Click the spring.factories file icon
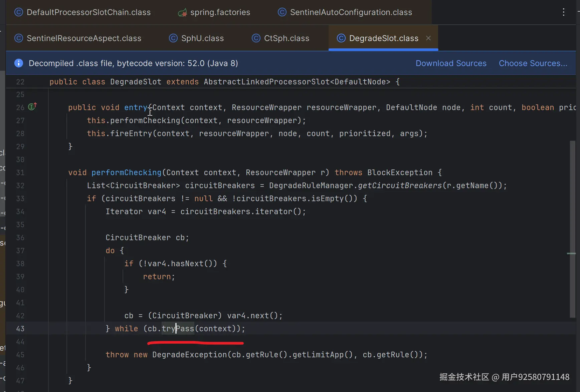This screenshot has height=392, width=580. point(182,13)
